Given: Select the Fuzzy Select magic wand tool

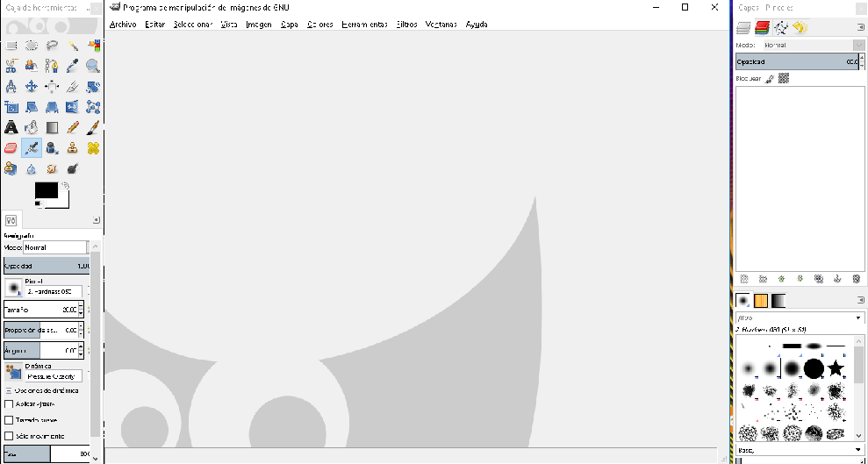Looking at the screenshot, I should [73, 46].
